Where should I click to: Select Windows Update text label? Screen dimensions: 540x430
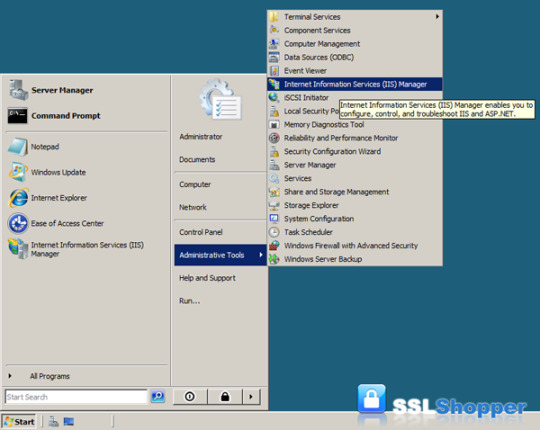click(58, 172)
